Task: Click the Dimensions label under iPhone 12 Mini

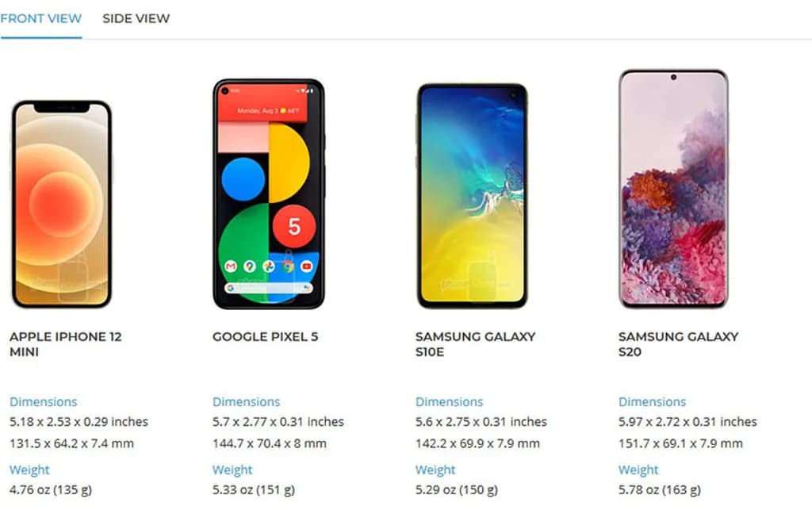Action: click(x=43, y=401)
